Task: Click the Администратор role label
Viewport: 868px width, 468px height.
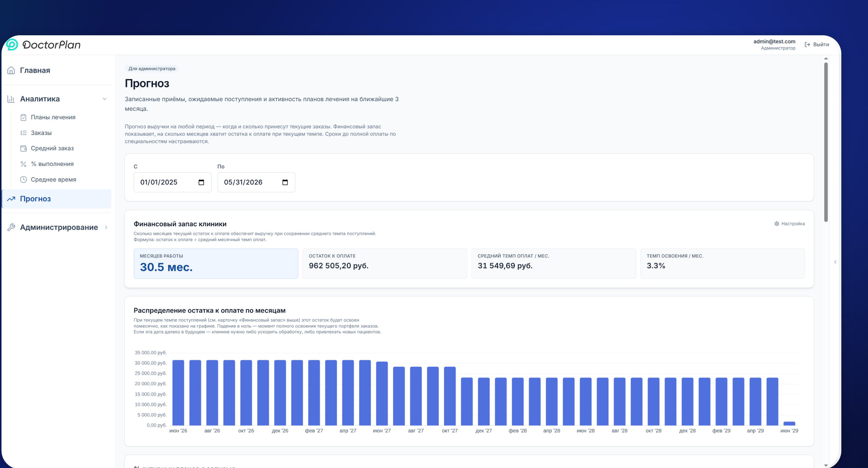Action: [778, 48]
